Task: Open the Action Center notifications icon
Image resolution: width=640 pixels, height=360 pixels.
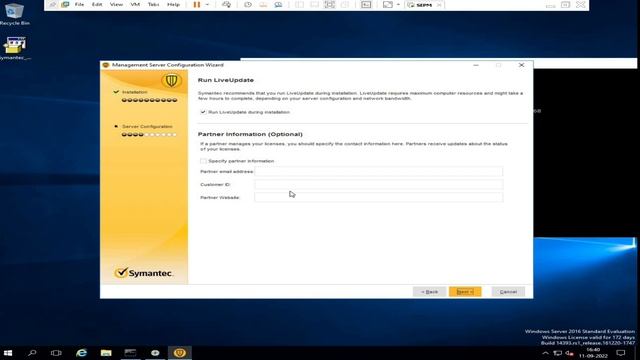Action: (621, 353)
